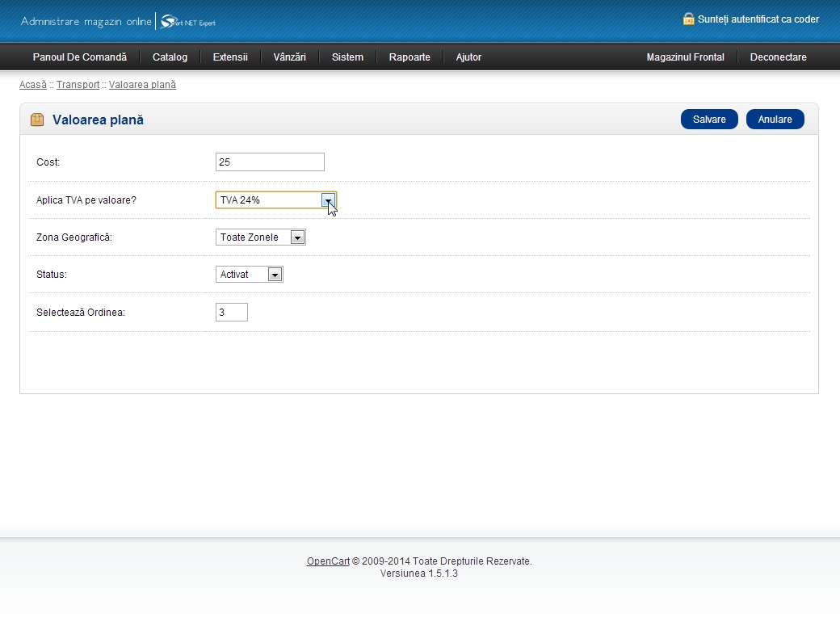Visit Magazinul Frontal storefront link
Image resolution: width=840 pixels, height=626 pixels.
[685, 57]
